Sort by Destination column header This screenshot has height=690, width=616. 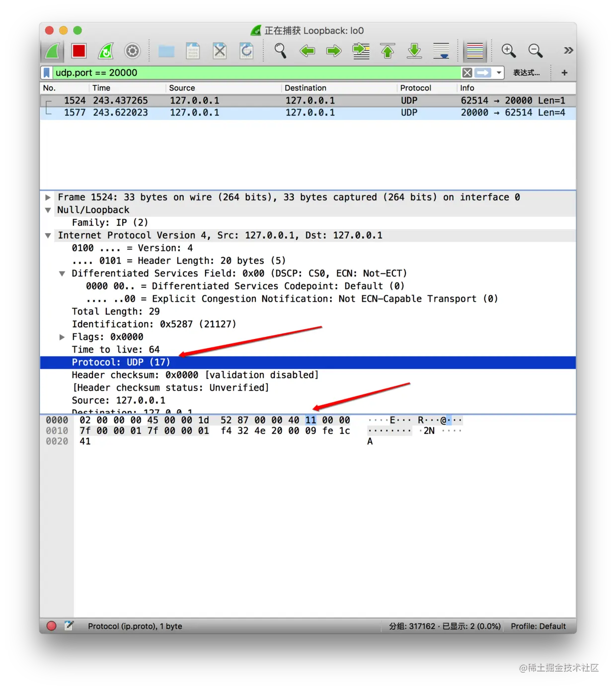(x=339, y=88)
